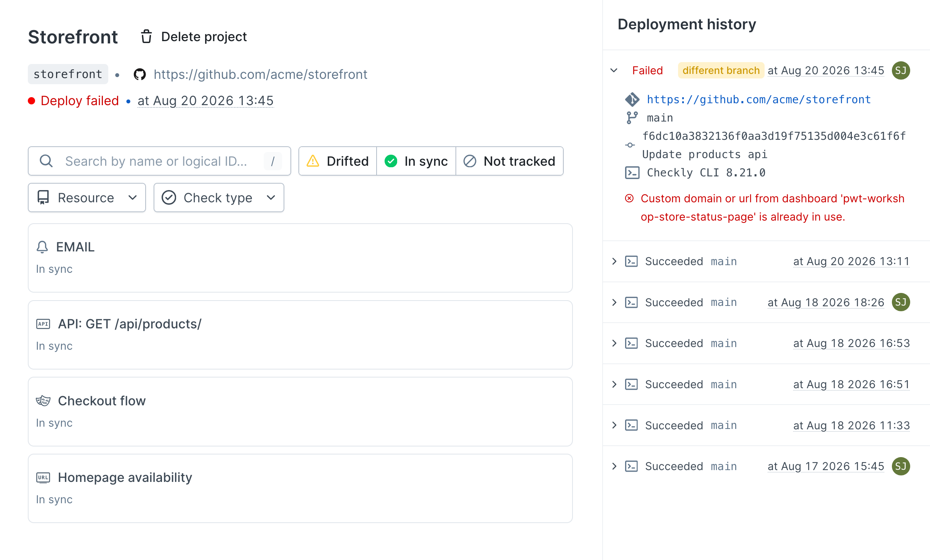
Task: Click the terminal icon beside Checkly CLI 8.21.0
Action: coord(632,173)
